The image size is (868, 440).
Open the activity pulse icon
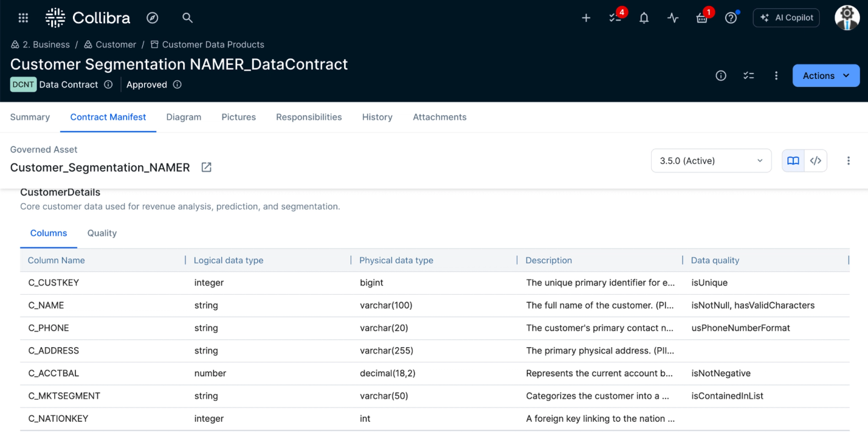coord(673,18)
